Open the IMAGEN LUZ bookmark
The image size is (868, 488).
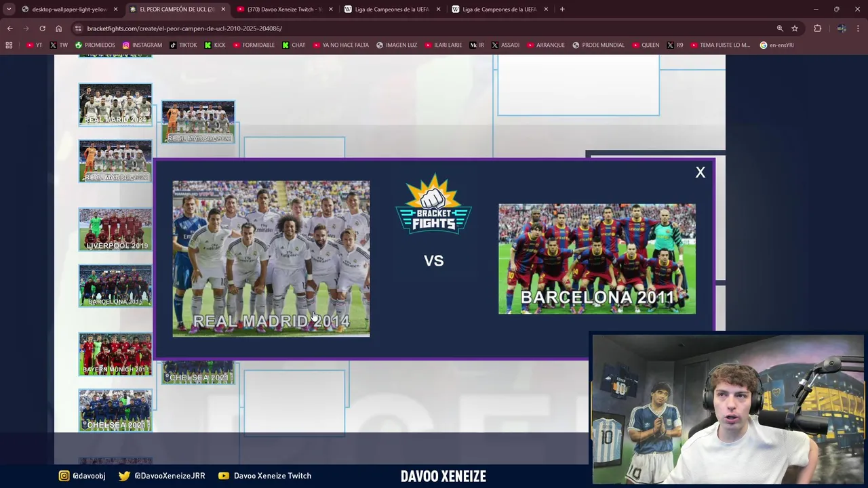(x=397, y=45)
